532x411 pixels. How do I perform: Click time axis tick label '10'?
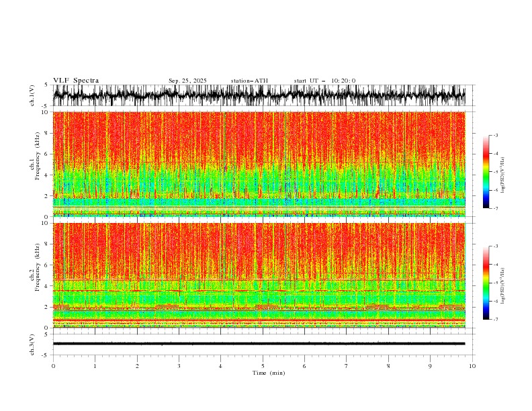coord(472,366)
